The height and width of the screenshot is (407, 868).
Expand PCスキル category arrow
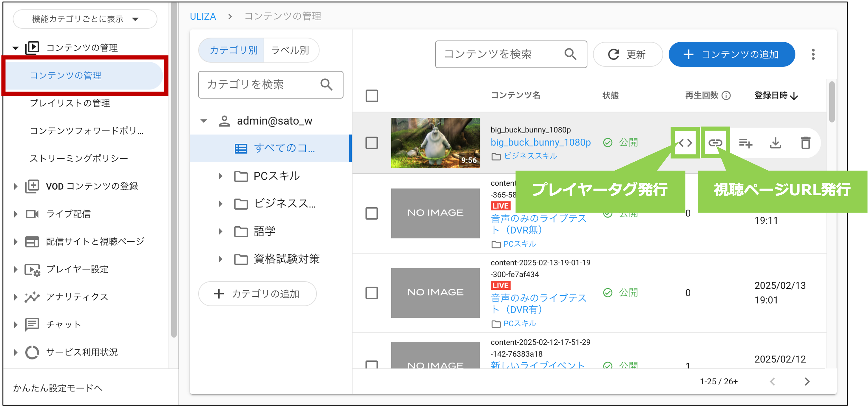pyautogui.click(x=220, y=176)
